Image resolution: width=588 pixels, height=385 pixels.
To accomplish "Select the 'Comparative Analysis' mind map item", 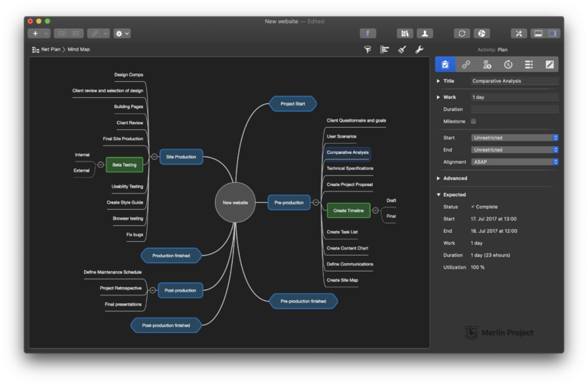I will pyautogui.click(x=348, y=153).
